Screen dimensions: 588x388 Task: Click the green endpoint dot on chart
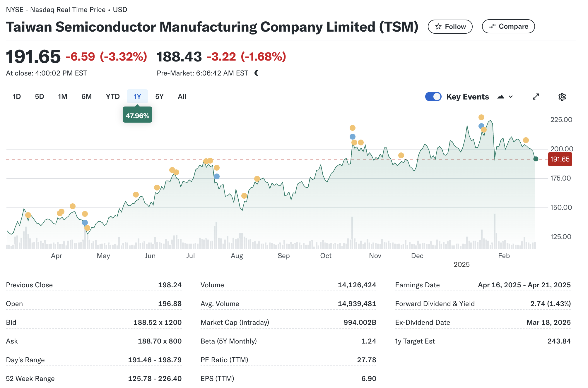(x=536, y=159)
